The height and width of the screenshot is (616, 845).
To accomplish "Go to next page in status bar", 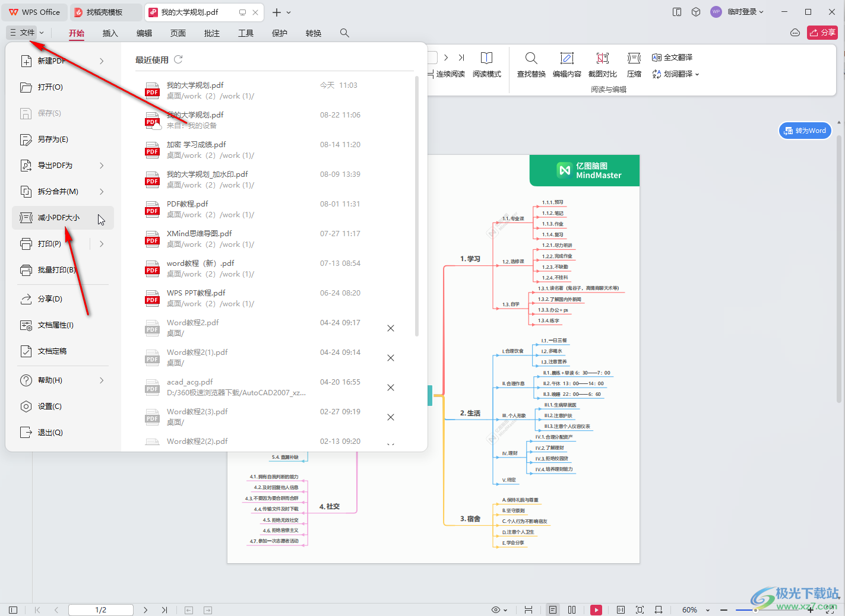I will coord(145,610).
